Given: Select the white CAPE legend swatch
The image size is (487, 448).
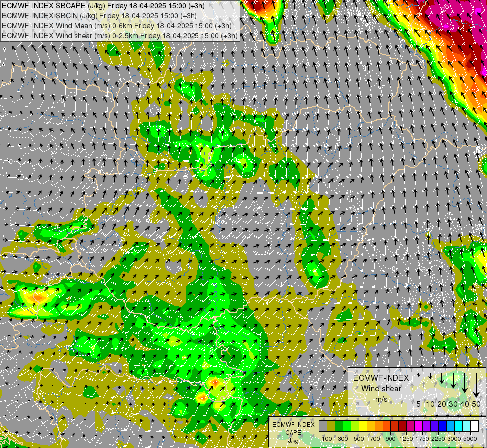Looking at the screenshot, I should [x=475, y=426].
